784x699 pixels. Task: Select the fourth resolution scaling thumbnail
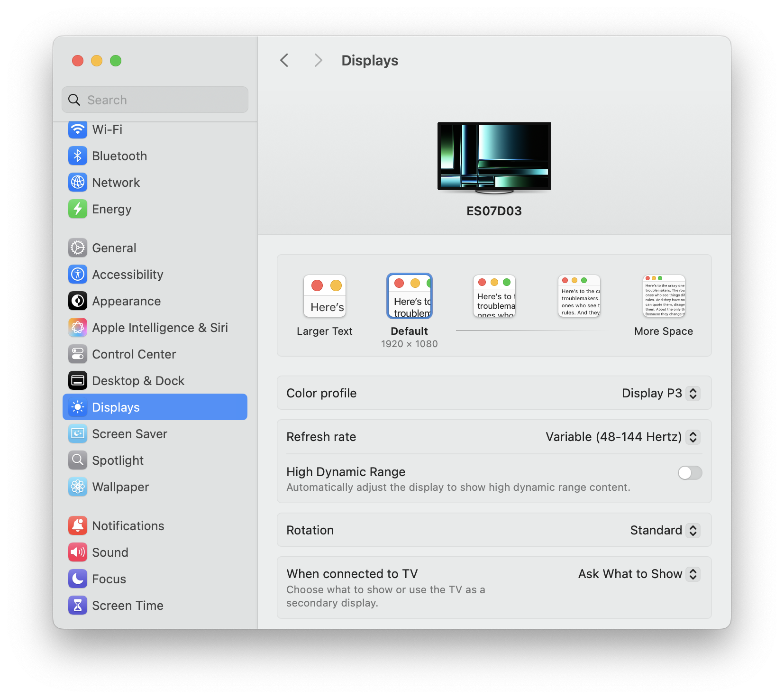[579, 296]
